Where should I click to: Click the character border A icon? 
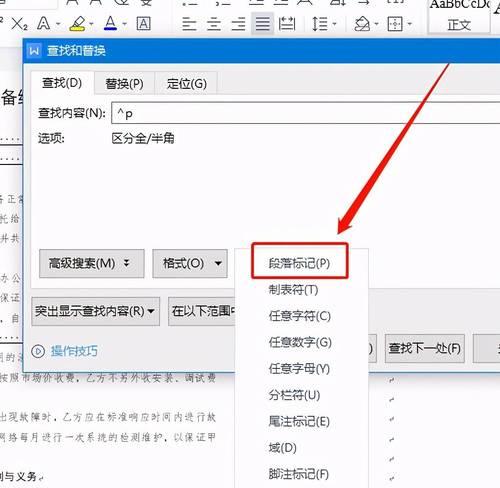(143, 24)
